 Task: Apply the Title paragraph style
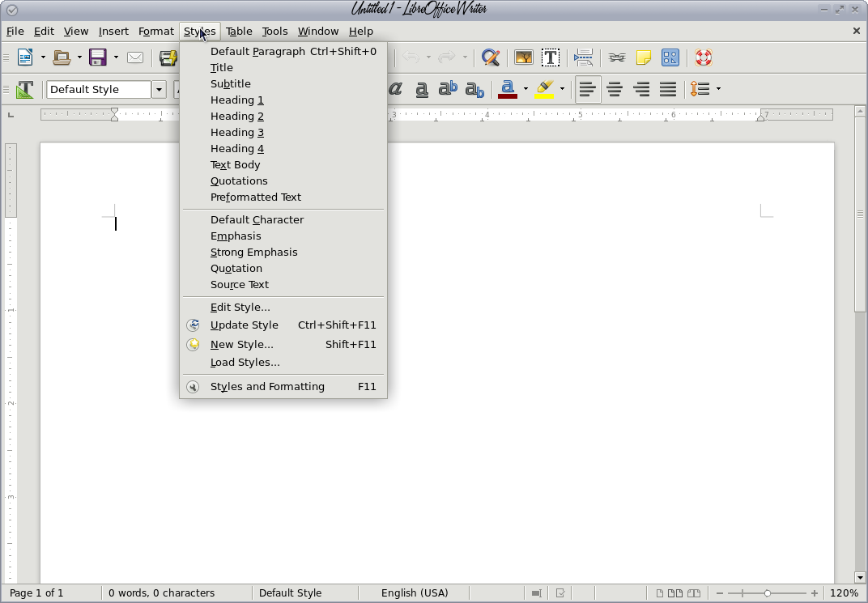[x=283, y=67]
